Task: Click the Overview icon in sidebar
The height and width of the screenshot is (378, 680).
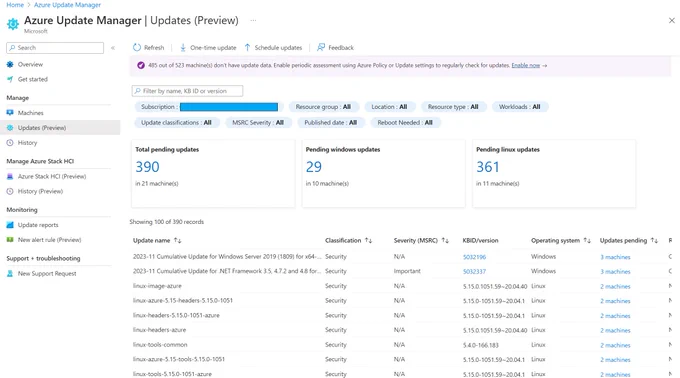Action: [x=10, y=64]
